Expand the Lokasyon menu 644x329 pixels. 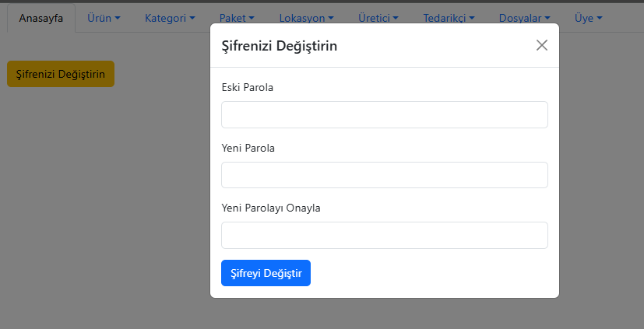coord(307,17)
